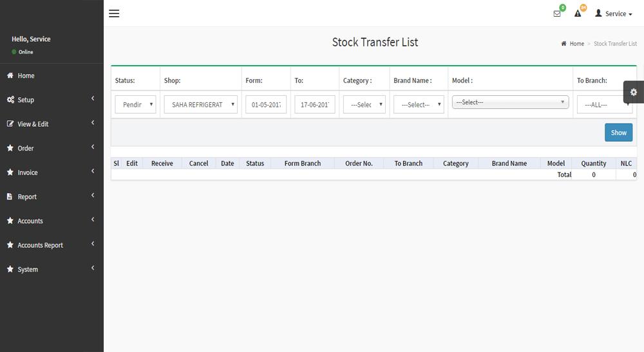644x352 pixels.
Task: Click the settings gear icon on right edge
Action: 634,92
